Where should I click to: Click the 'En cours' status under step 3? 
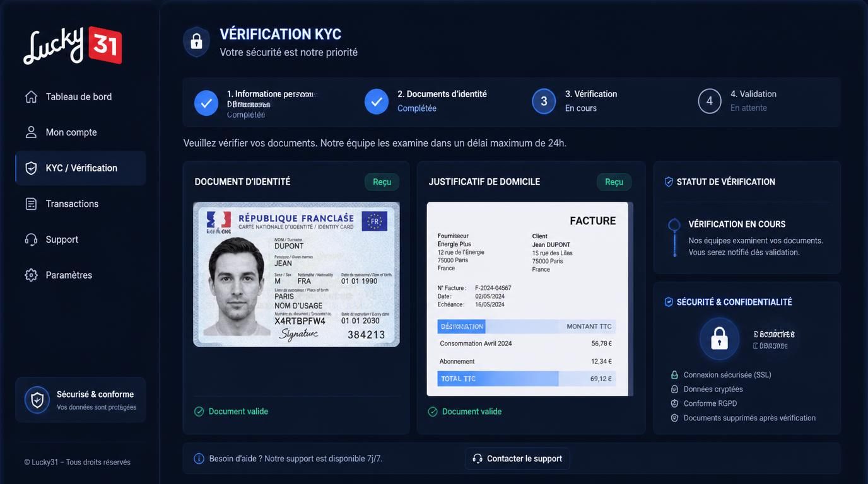pos(581,108)
